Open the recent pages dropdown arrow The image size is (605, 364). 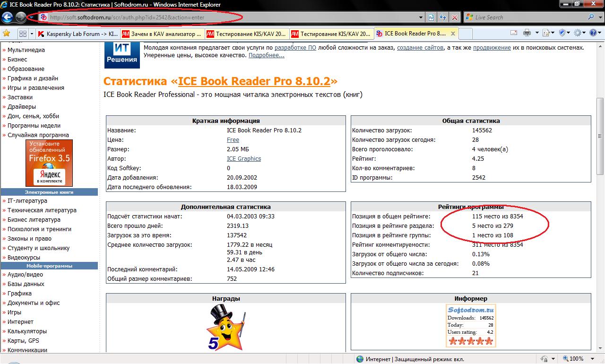point(32,17)
